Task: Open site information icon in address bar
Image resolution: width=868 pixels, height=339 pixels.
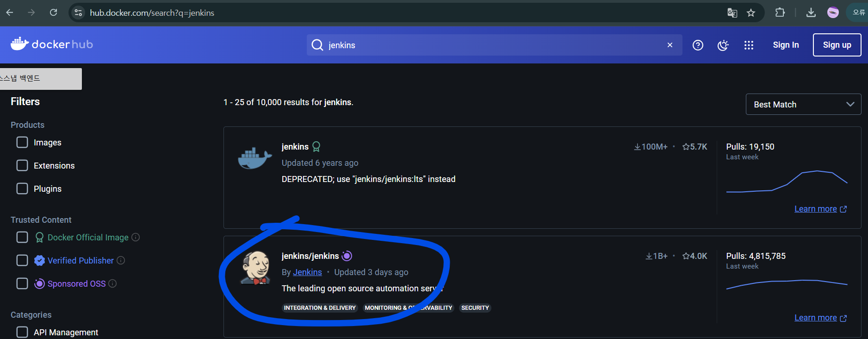Action: click(78, 13)
